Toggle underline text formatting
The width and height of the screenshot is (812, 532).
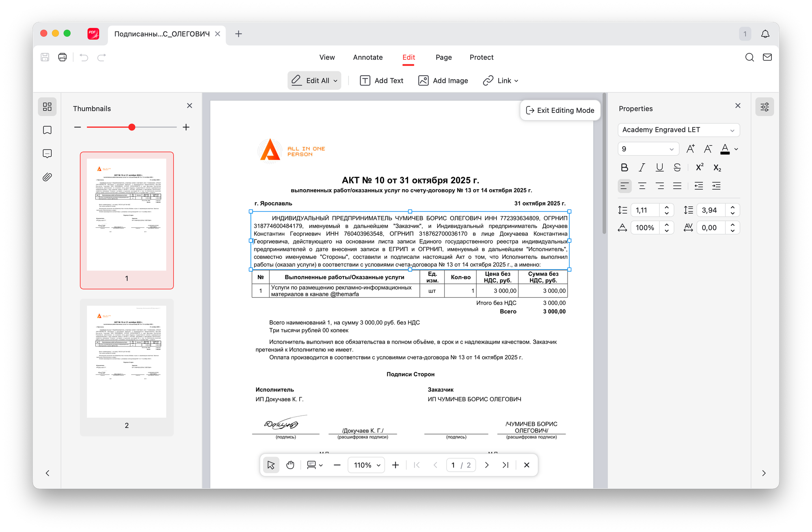[x=659, y=167]
